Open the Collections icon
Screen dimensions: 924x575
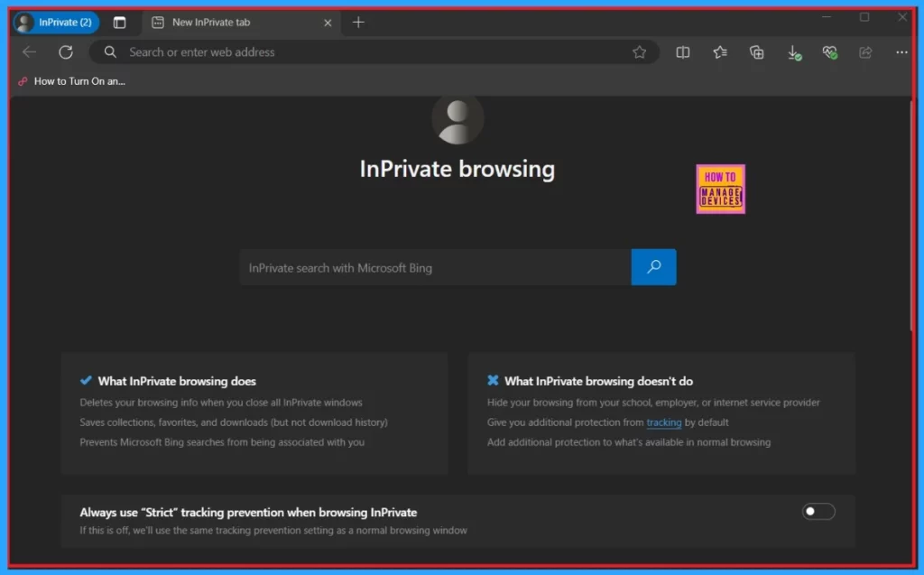tap(757, 51)
